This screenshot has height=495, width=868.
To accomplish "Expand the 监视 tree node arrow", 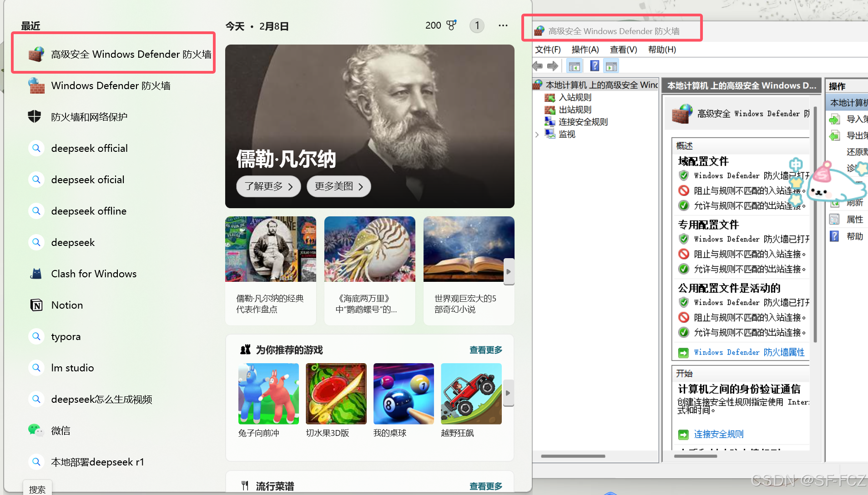I will 537,135.
